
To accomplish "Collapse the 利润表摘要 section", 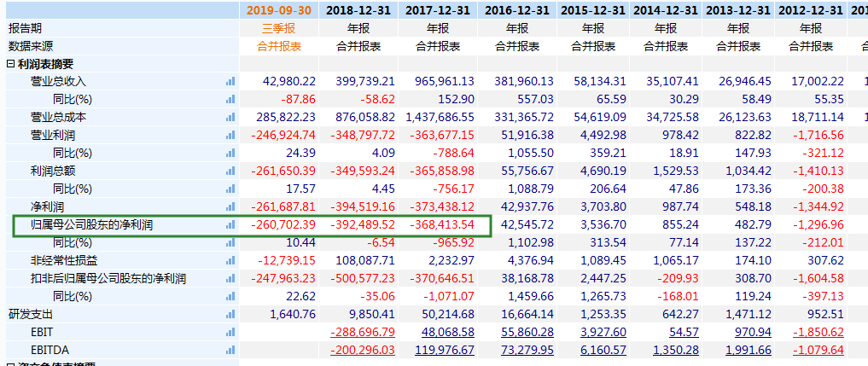I will coord(10,64).
